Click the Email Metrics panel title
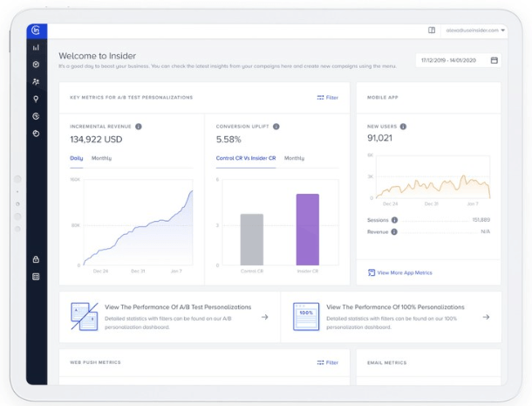 (x=386, y=363)
